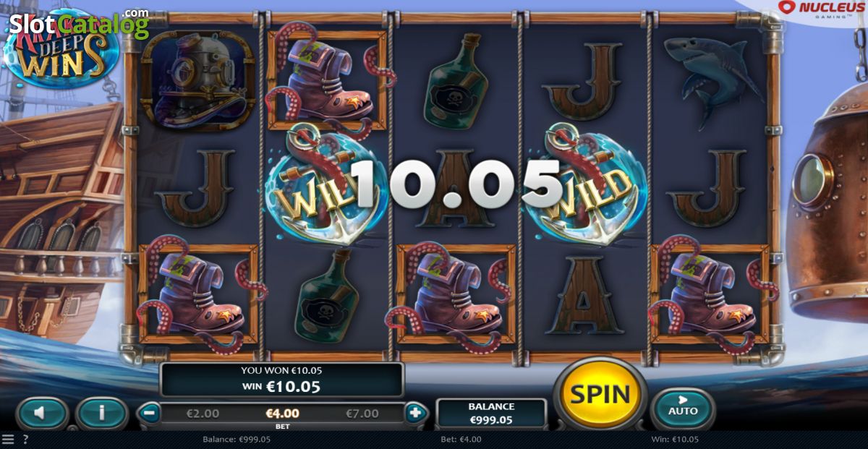
Task: Click the yellow SPIN button
Action: tap(600, 395)
